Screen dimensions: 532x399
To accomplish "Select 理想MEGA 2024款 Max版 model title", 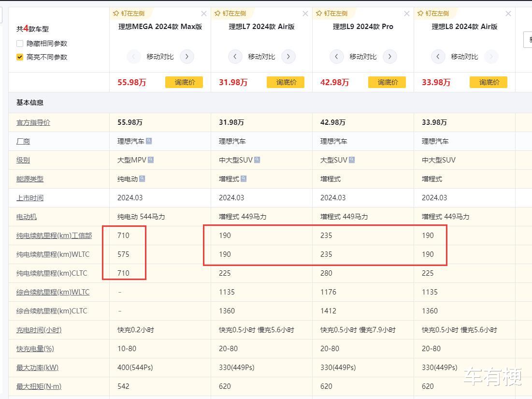I will tap(160, 27).
